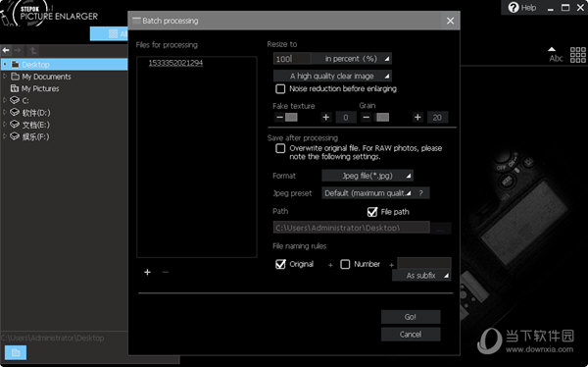588x367 pixels.
Task: Click the resize value field showing 100
Action: [x=292, y=59]
